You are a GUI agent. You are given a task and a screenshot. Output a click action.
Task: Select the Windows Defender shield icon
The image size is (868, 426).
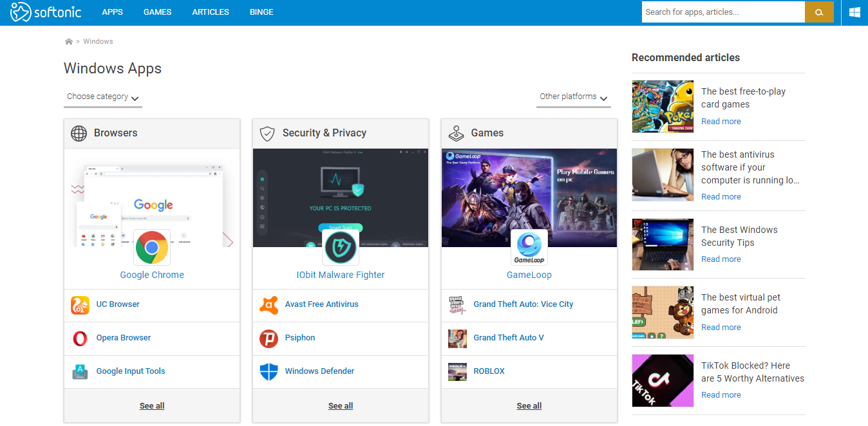click(x=269, y=372)
